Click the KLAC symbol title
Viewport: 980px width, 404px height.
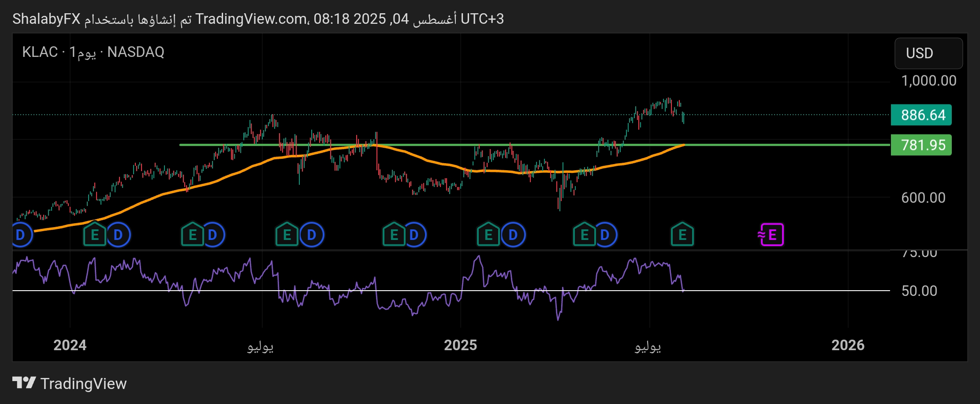click(x=40, y=52)
